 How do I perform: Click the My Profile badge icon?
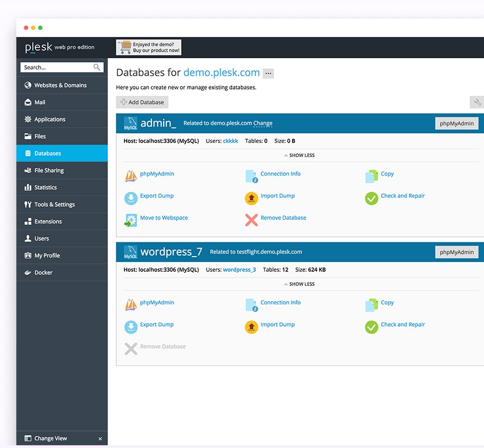[28, 255]
